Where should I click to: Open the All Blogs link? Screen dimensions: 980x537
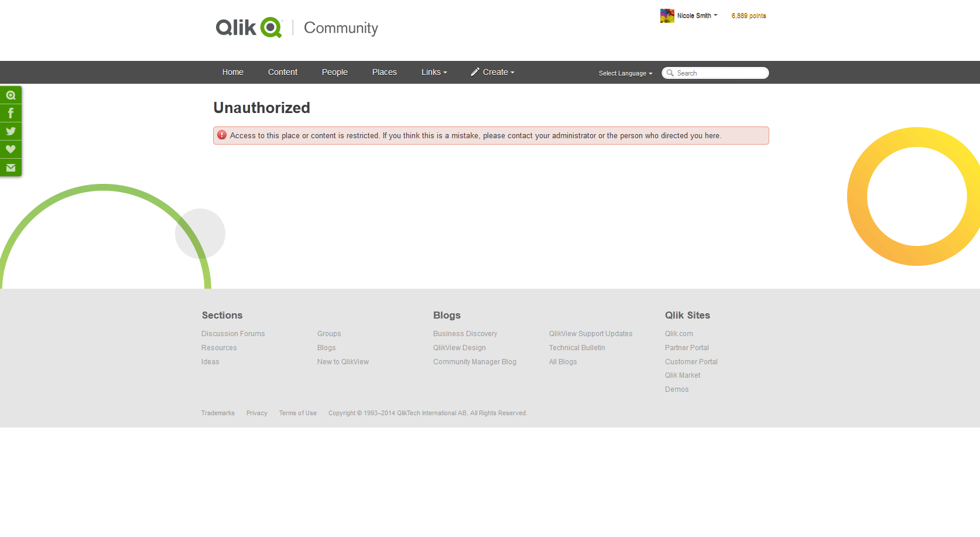click(x=563, y=362)
